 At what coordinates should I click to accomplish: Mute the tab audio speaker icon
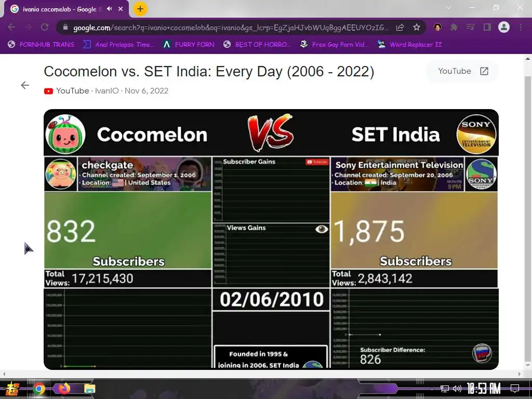pos(109,9)
